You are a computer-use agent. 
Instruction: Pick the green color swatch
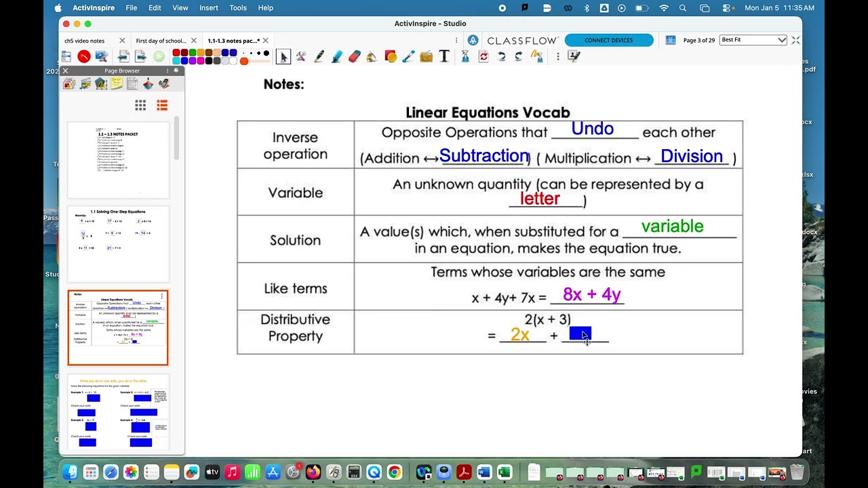pyautogui.click(x=193, y=53)
